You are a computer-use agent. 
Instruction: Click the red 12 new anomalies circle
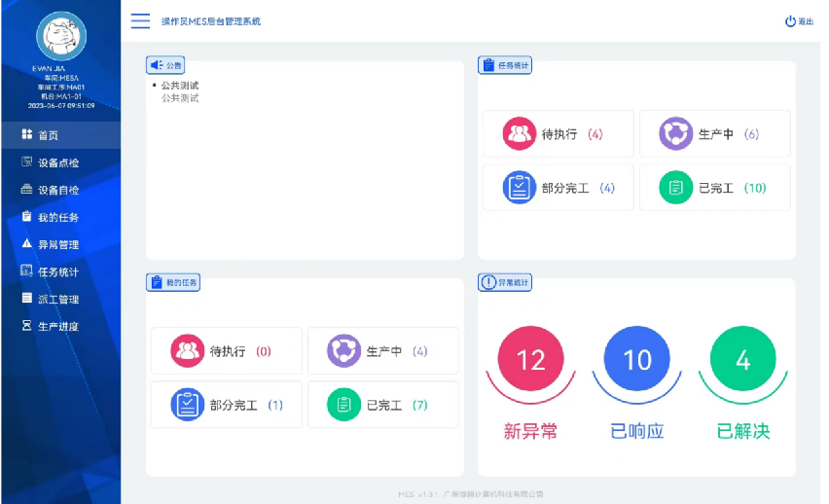pos(531,359)
